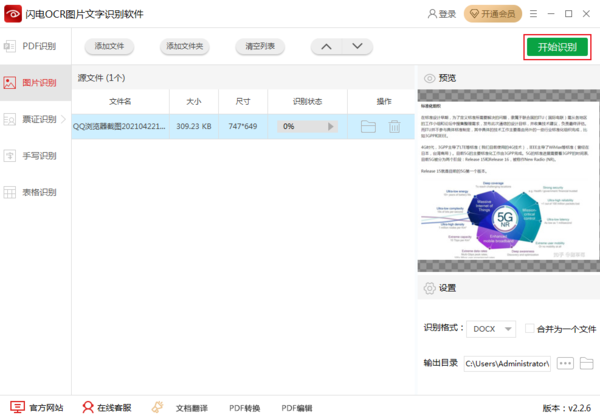Image resolution: width=600 pixels, height=418 pixels.
Task: Expand the 识别格式 DOCX dropdown
Action: coord(494,328)
